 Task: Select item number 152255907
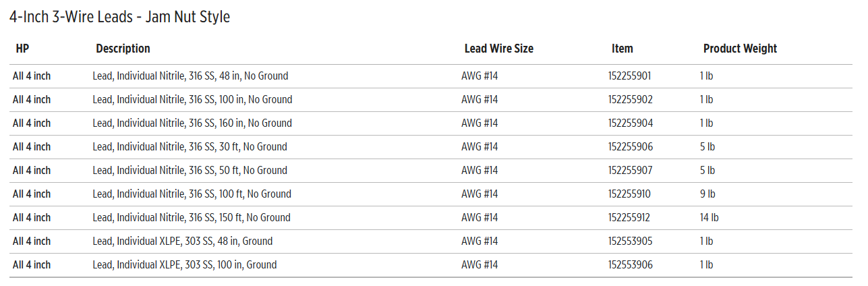pos(630,171)
